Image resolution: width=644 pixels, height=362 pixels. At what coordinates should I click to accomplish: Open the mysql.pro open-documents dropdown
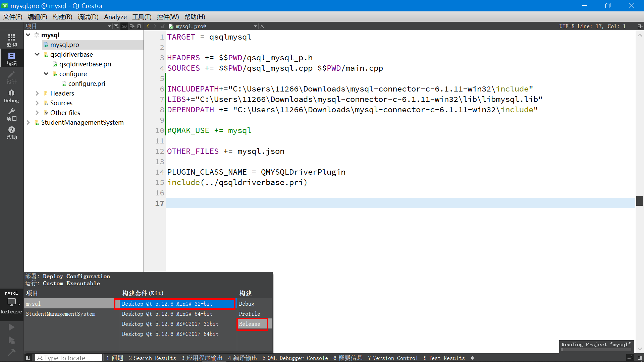255,26
